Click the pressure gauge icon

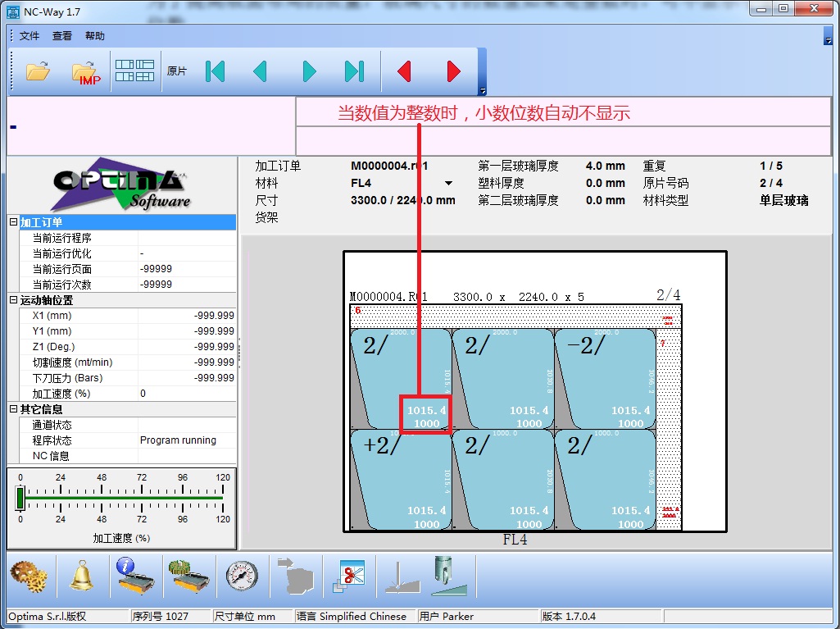point(242,575)
